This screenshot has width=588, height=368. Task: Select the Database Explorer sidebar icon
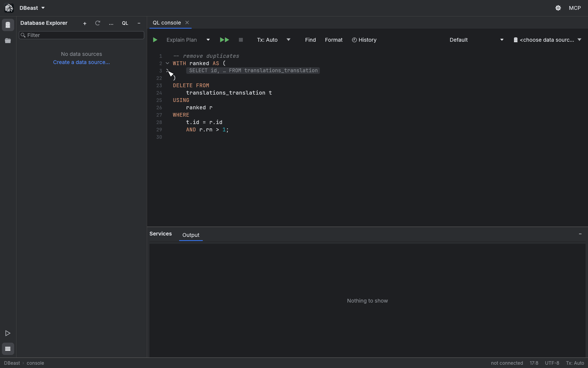8,25
